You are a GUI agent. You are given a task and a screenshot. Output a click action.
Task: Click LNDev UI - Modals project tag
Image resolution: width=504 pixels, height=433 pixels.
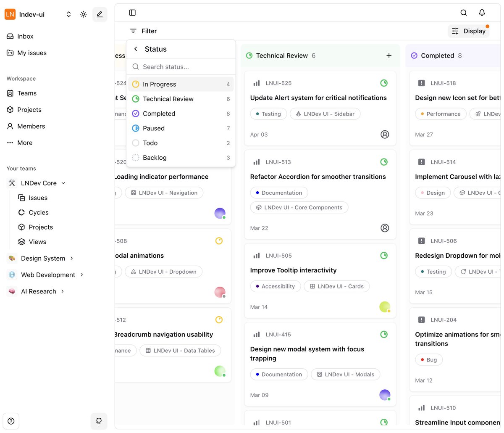[346, 375]
